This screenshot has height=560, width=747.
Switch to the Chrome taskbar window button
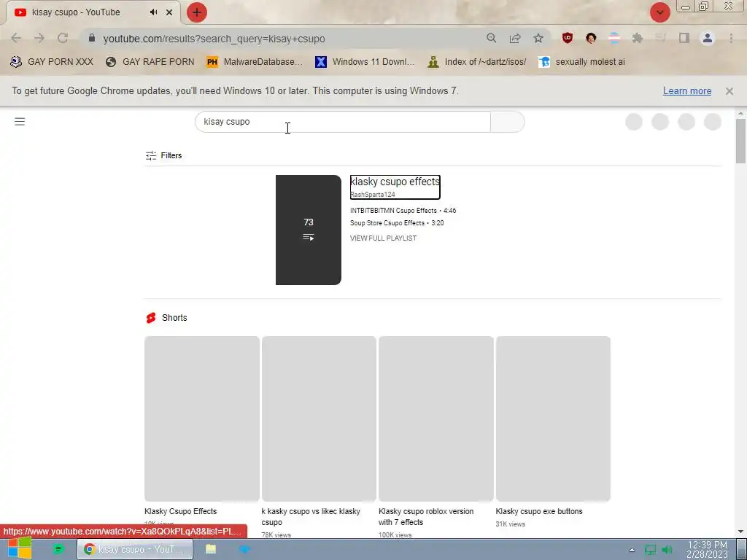click(x=135, y=549)
